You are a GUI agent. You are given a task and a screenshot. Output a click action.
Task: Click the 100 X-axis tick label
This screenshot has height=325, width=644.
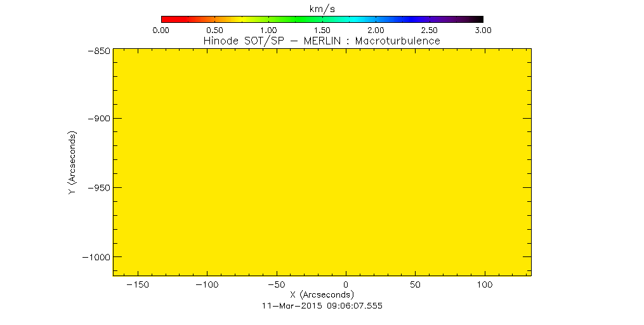[x=483, y=286]
